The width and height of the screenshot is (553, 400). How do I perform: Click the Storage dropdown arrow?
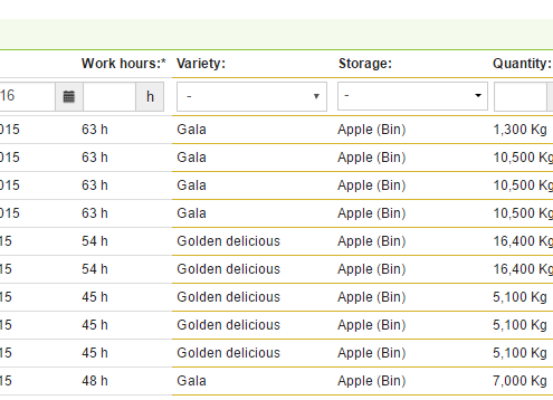point(478,95)
